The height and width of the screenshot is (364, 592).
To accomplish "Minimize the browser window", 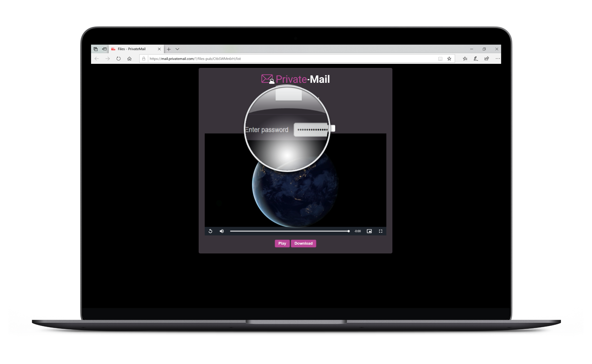I will 471,49.
